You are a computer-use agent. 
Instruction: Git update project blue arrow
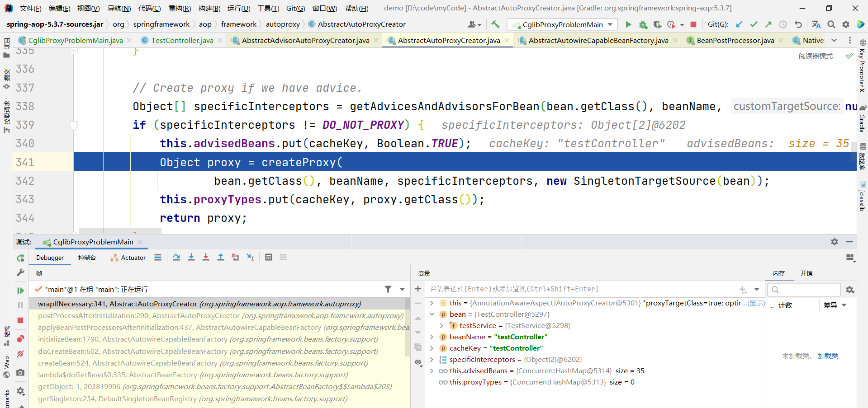(739, 24)
